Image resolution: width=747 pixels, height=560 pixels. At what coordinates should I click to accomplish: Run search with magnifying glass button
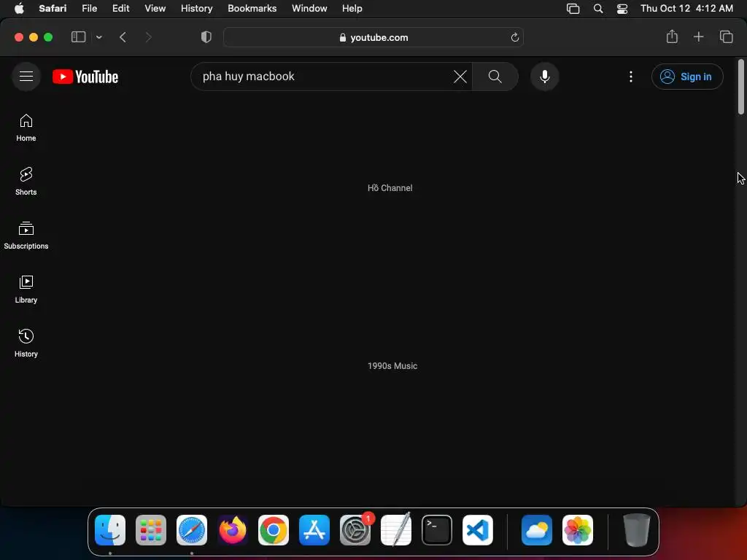point(495,76)
